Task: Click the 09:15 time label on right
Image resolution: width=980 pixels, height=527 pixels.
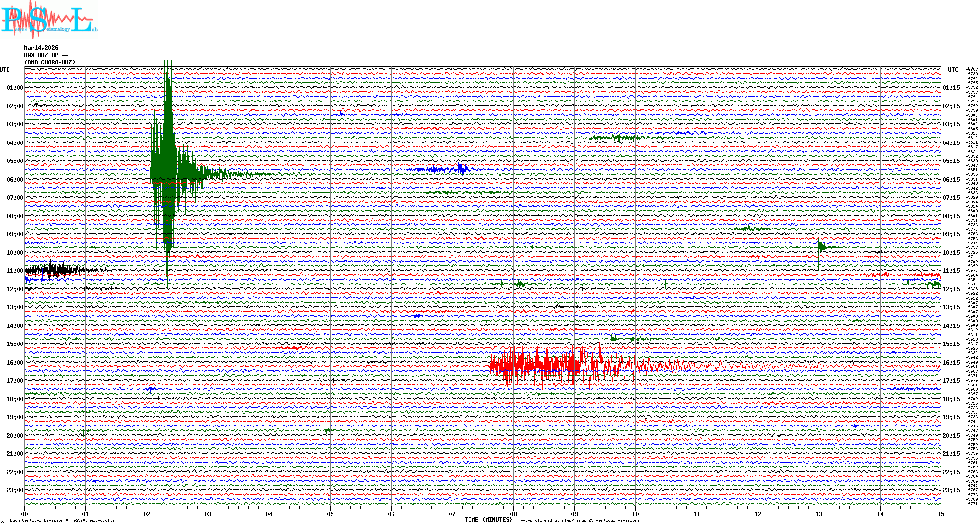Action: (x=951, y=234)
